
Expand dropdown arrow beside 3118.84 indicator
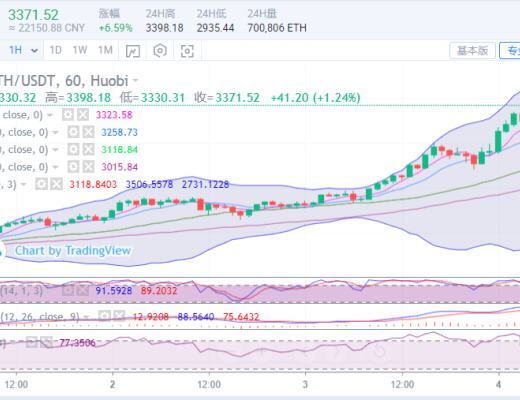click(56, 150)
